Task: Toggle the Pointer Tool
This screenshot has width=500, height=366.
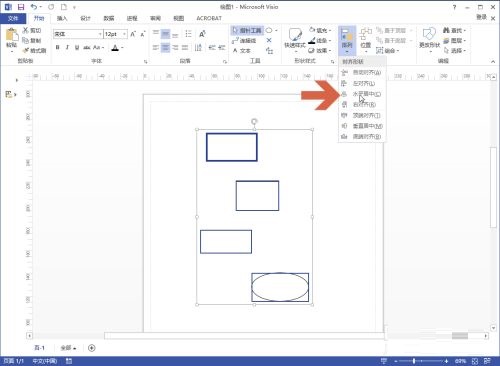Action: click(x=247, y=30)
